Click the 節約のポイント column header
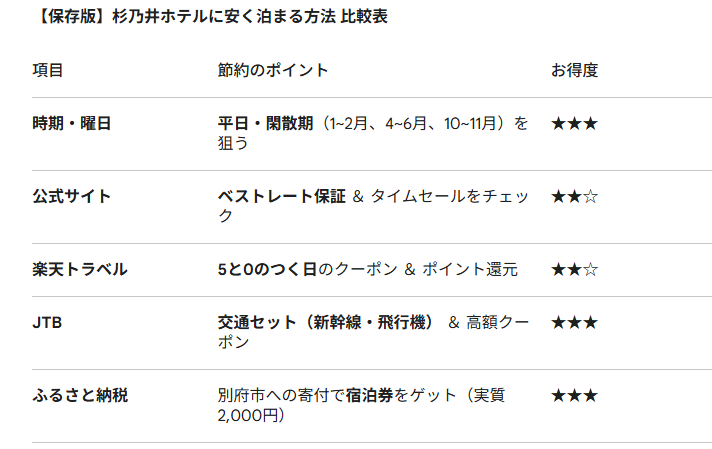The height and width of the screenshot is (449, 712). pyautogui.click(x=272, y=70)
